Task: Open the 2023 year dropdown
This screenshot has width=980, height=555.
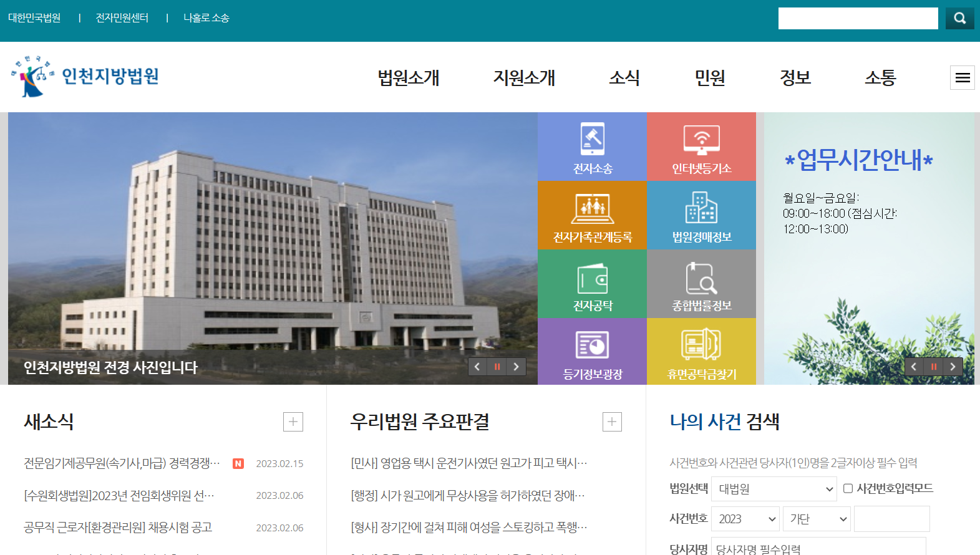Action: pyautogui.click(x=745, y=519)
